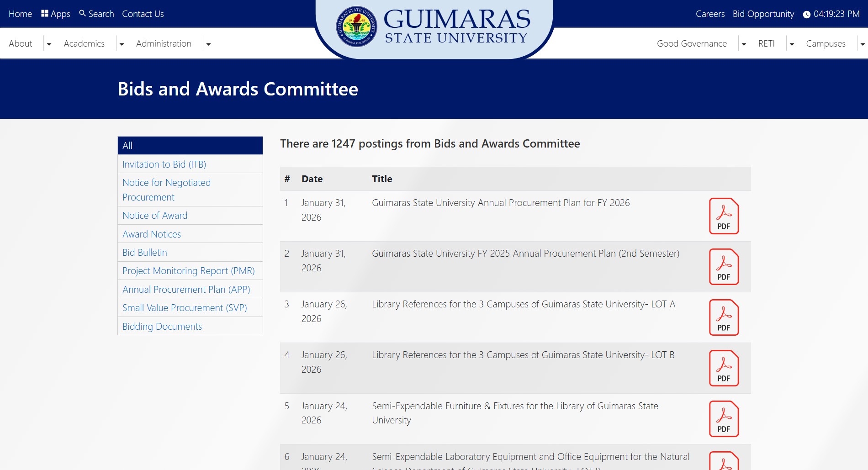Click the Contact Us link
Viewport: 868px width, 470px height.
[x=143, y=14]
